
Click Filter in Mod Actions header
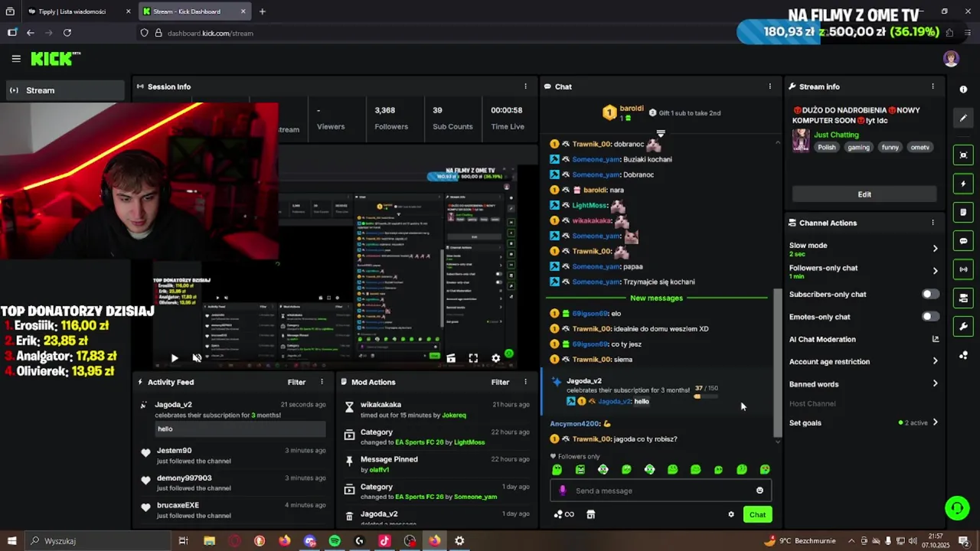(500, 382)
